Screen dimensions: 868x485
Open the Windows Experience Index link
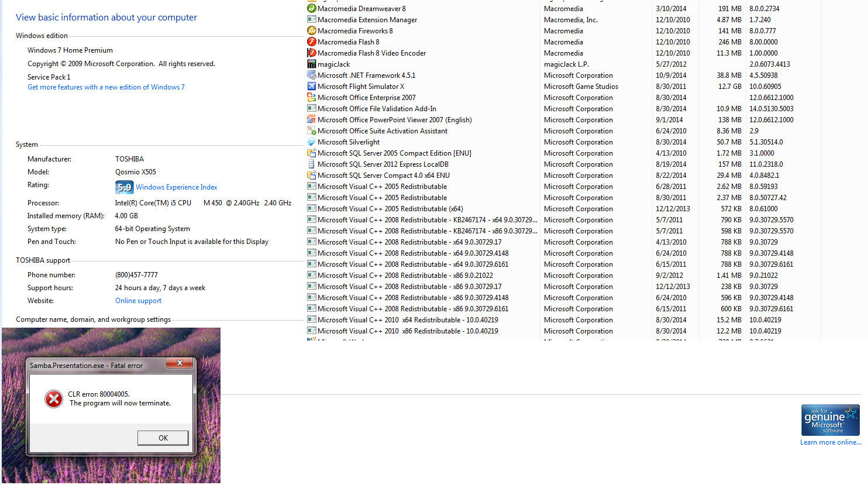pyautogui.click(x=177, y=187)
